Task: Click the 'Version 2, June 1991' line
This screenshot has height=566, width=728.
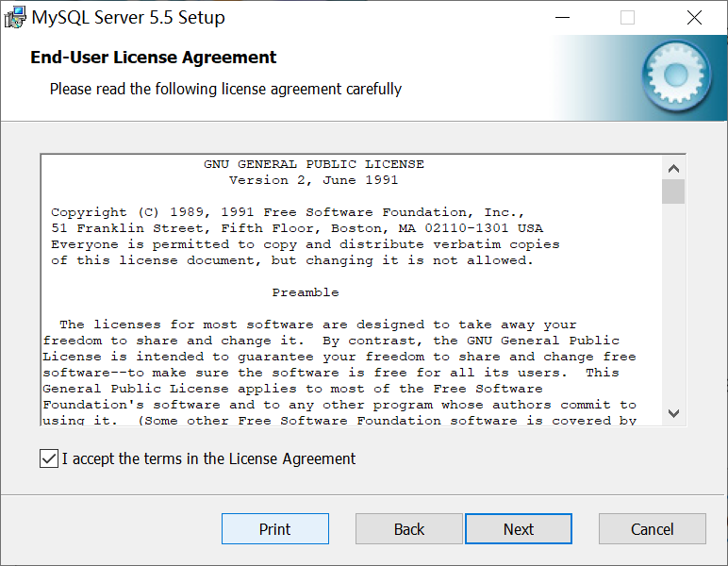Action: click(x=314, y=180)
